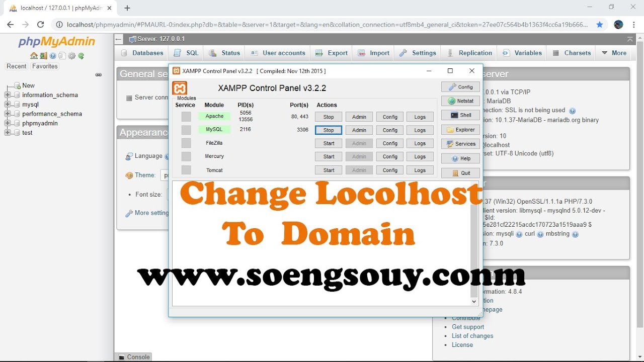
Task: Open a new Chrome tab with plus button
Action: click(x=127, y=8)
